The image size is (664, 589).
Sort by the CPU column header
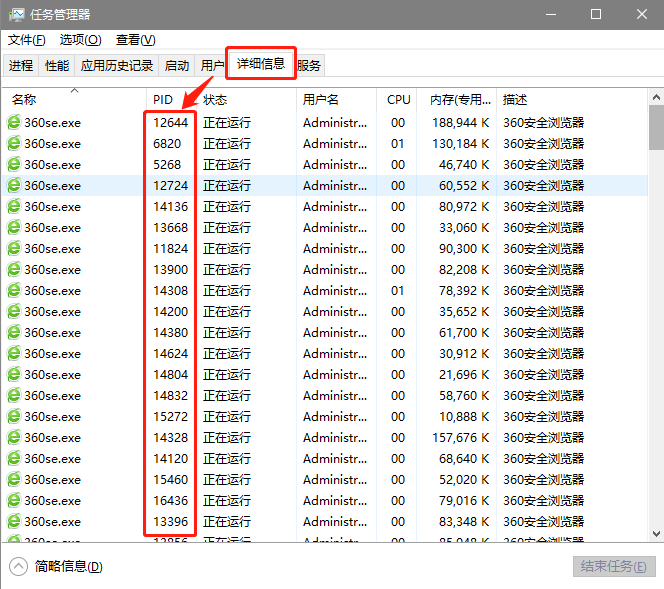click(x=397, y=100)
